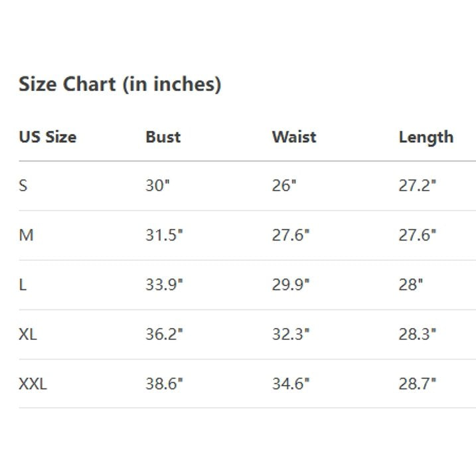Select the Length column header
The image size is (476, 476).
click(426, 137)
